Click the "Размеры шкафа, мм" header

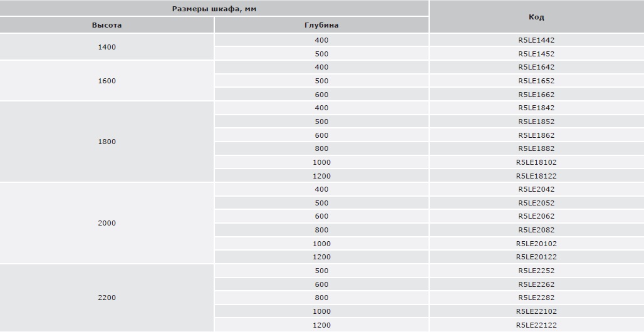214,8
